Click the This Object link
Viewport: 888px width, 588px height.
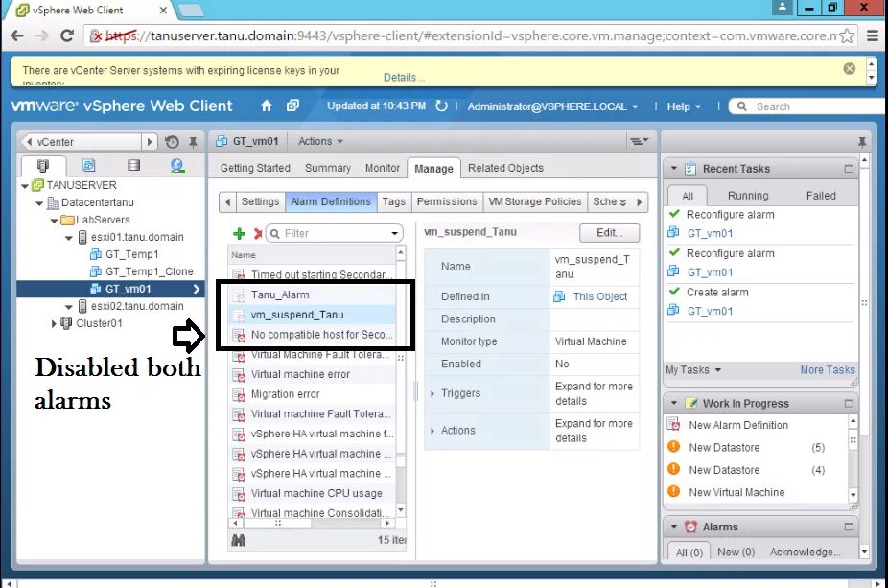point(599,296)
